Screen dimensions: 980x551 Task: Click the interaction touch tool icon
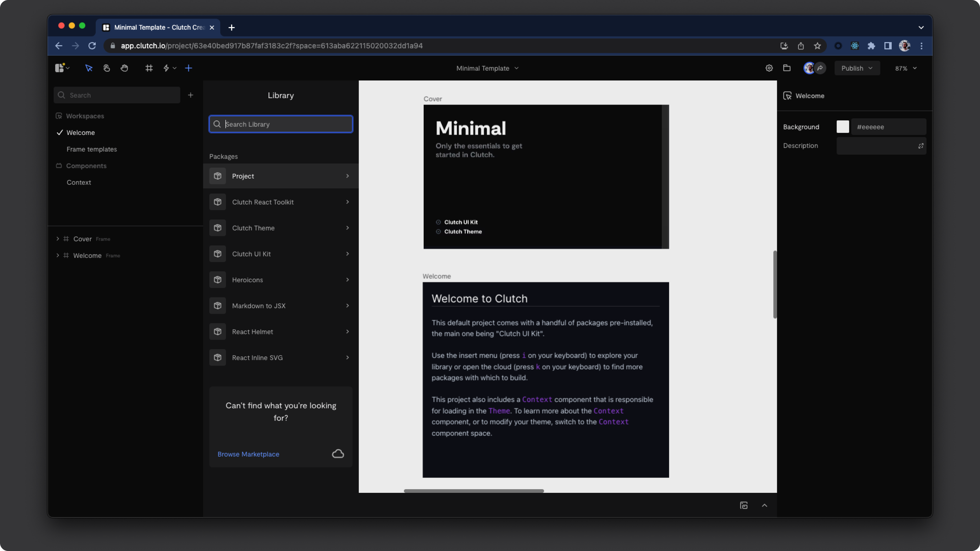106,68
